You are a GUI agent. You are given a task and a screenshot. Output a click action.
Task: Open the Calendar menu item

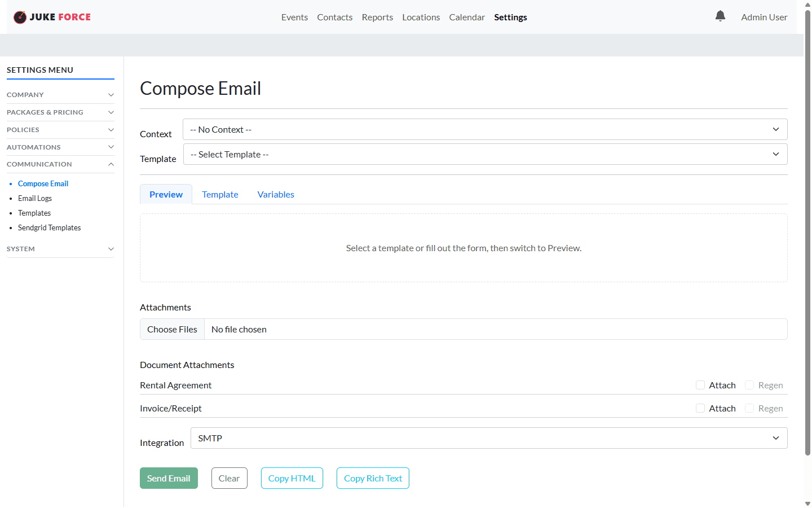pyautogui.click(x=467, y=17)
